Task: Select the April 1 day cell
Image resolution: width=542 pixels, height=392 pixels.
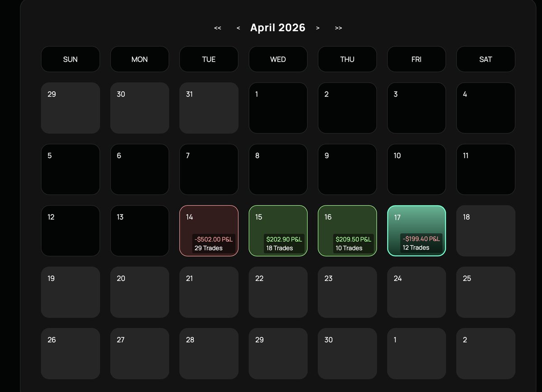Action: click(x=278, y=108)
